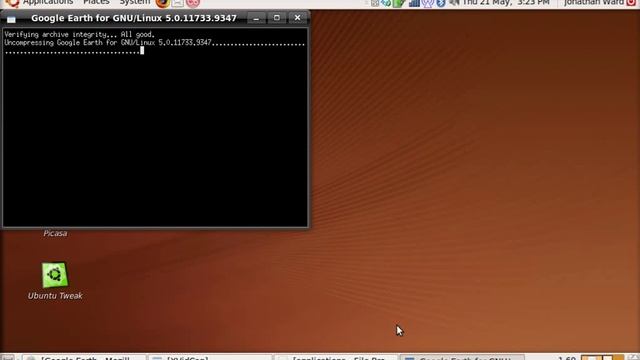The width and height of the screenshot is (640, 360).
Task: Select the Picasa desktop label
Action: point(55,233)
